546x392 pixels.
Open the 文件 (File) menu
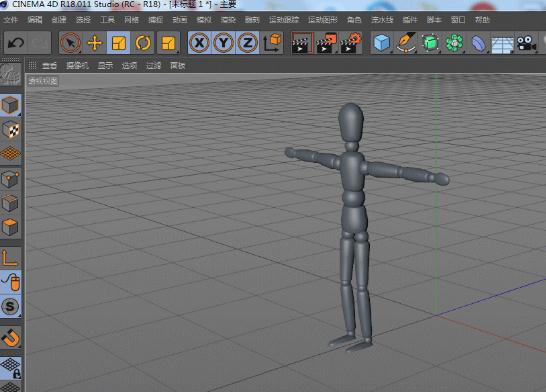tap(10, 20)
